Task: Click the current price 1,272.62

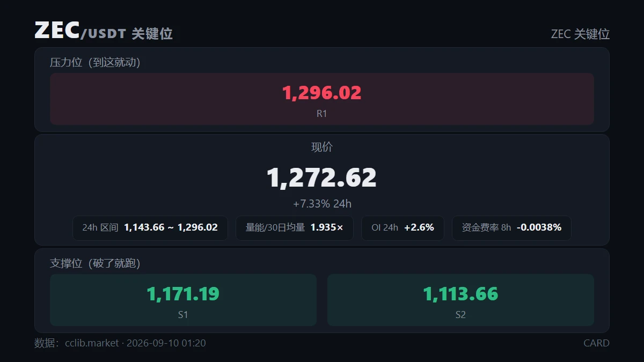Action: pos(322,178)
